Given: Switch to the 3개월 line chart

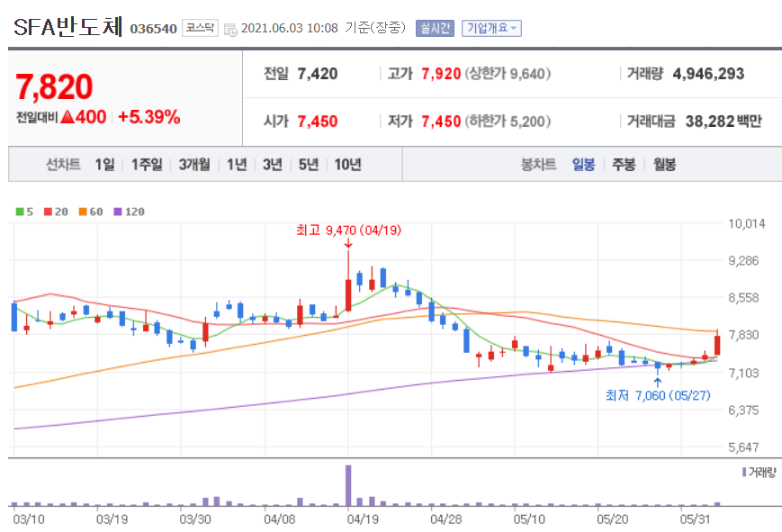Looking at the screenshot, I should 194,164.
